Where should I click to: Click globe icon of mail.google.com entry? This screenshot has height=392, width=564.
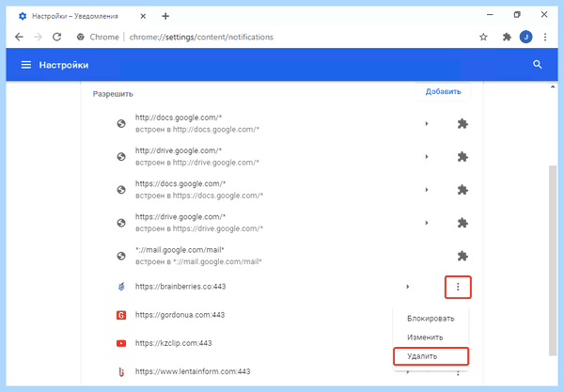point(121,256)
